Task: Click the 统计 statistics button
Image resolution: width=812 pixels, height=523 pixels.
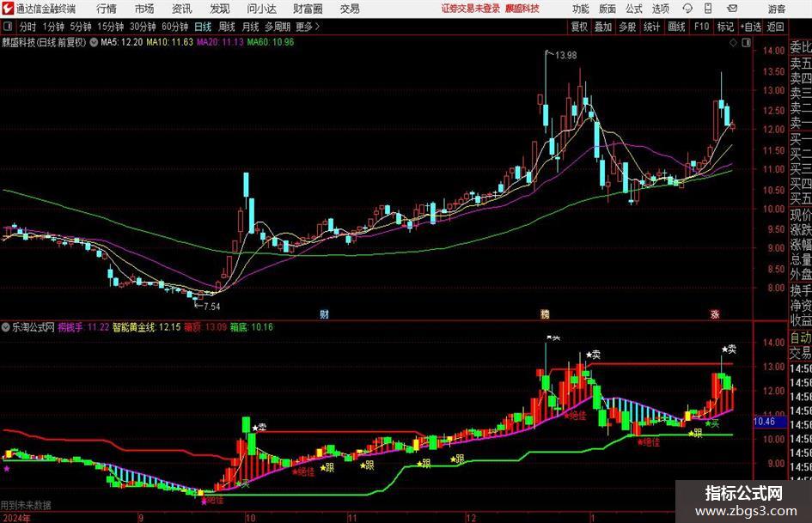Action: [x=652, y=27]
